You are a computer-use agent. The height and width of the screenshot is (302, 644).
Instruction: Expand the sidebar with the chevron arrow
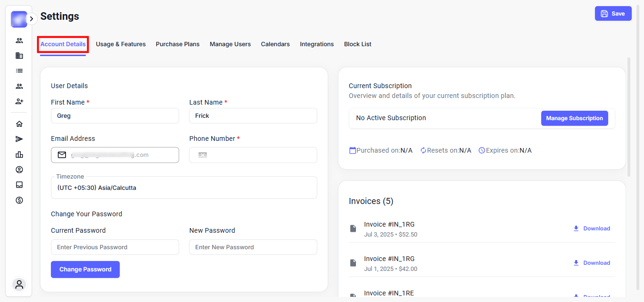tap(31, 19)
